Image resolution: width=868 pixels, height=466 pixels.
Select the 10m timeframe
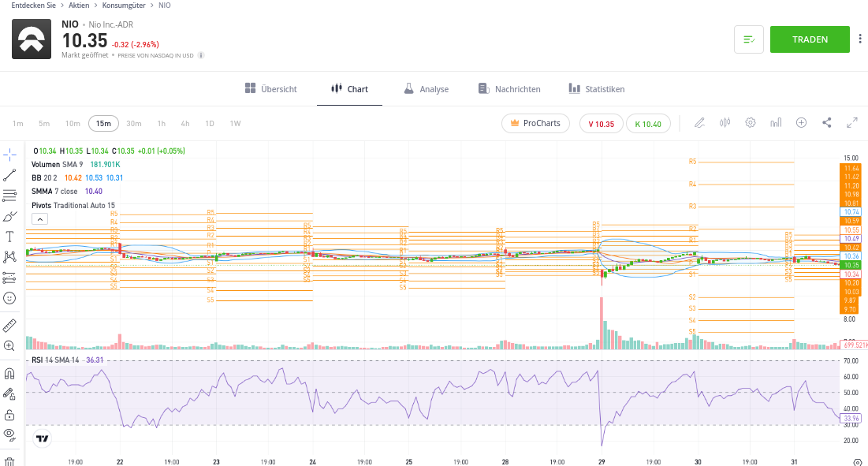click(x=73, y=124)
